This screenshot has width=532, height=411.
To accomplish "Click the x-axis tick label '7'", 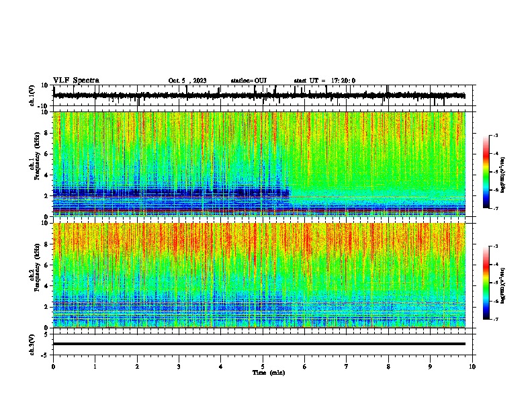I will pyautogui.click(x=347, y=367).
